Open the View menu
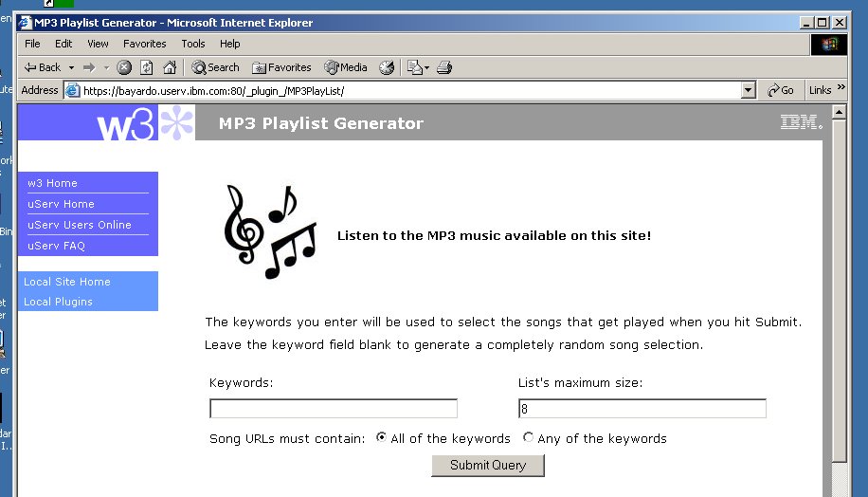The width and height of the screenshot is (868, 497). (x=98, y=44)
